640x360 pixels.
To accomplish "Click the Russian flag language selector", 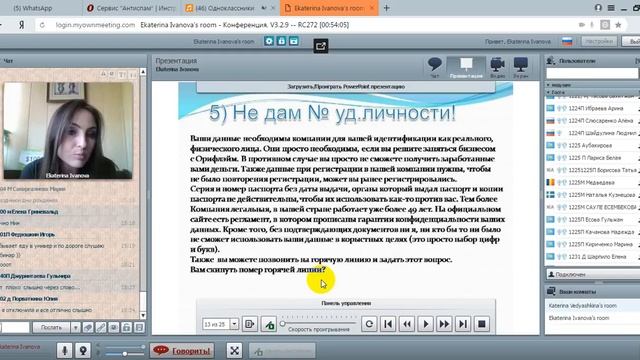I will tap(567, 41).
